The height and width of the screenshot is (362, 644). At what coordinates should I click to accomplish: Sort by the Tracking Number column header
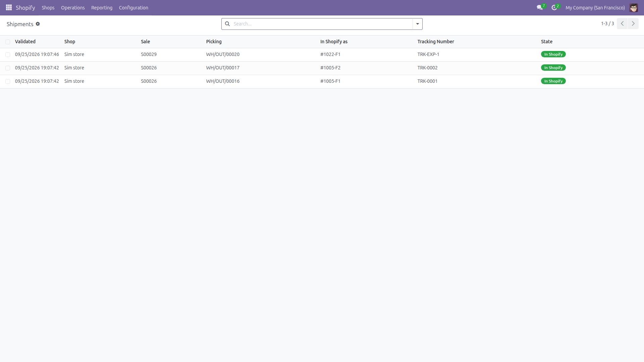click(x=436, y=42)
